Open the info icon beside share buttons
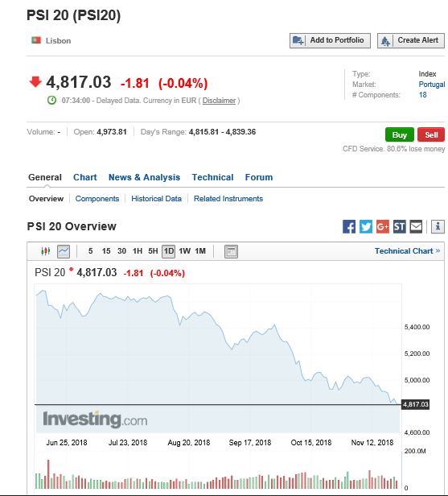The width and height of the screenshot is (448, 496). (x=438, y=226)
